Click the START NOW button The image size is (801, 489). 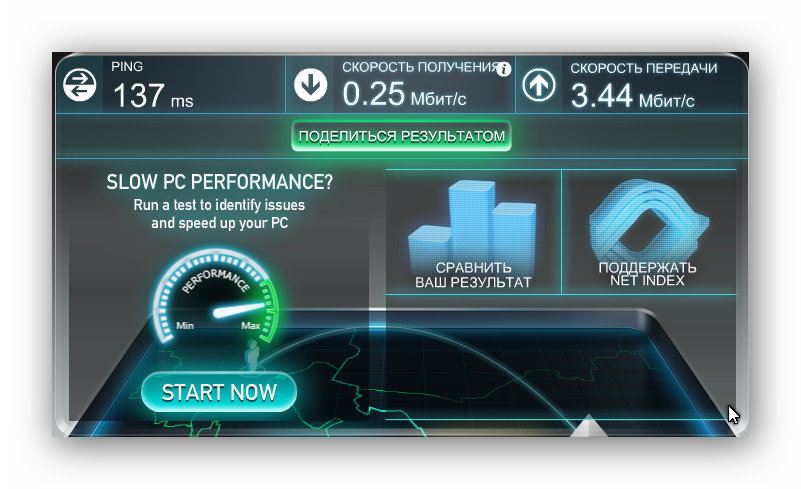[219, 392]
